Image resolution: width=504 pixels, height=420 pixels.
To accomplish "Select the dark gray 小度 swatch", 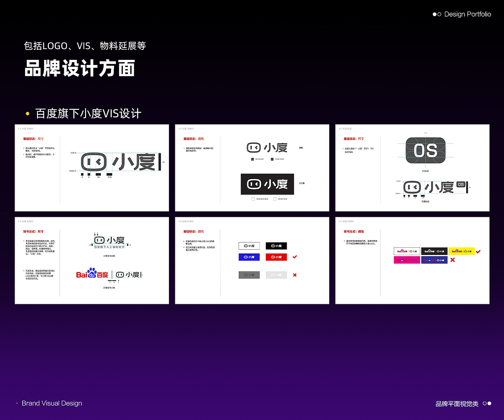I will tap(249, 275).
